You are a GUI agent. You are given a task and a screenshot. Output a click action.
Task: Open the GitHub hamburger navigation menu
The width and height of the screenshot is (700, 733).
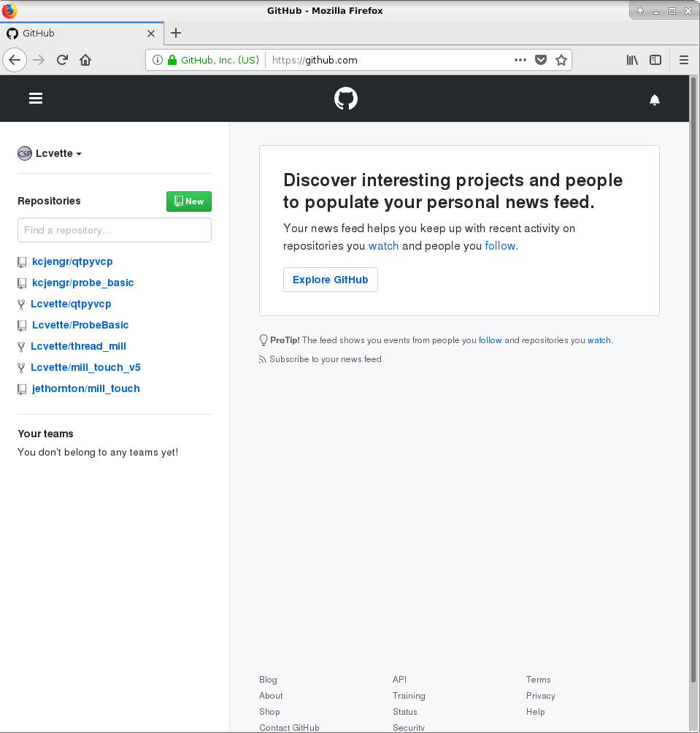coord(36,98)
